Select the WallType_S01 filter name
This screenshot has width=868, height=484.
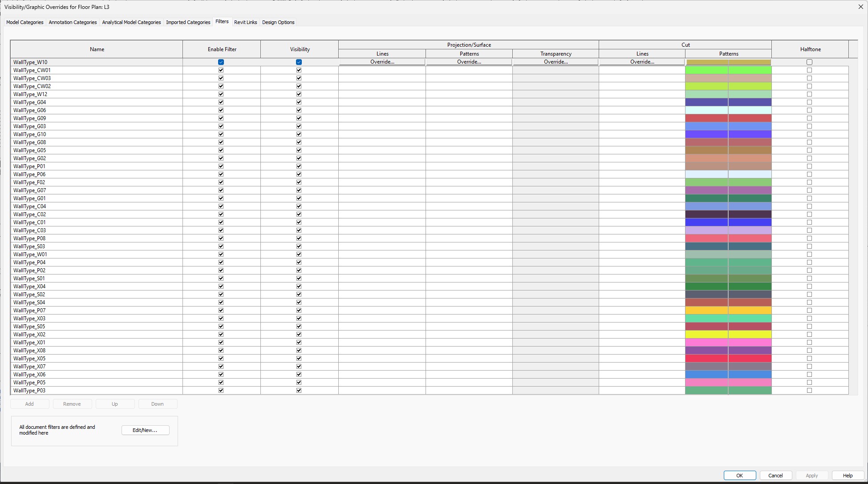(x=29, y=278)
